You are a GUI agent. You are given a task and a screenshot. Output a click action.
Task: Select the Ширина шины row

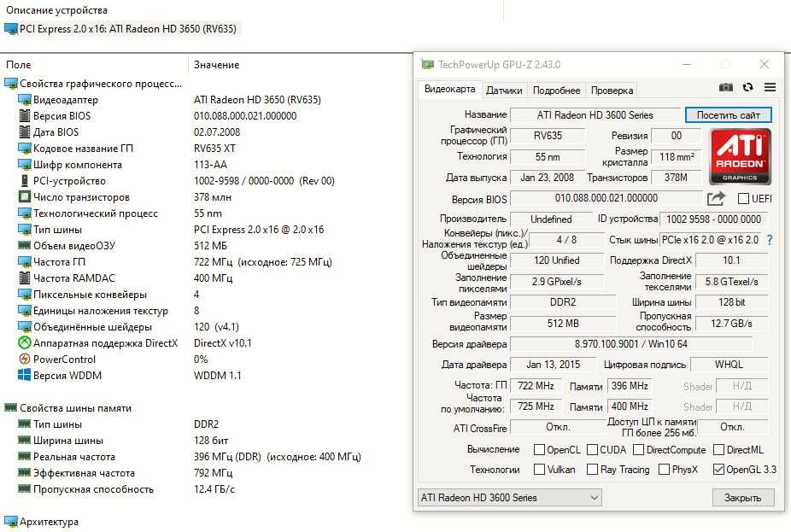(68, 441)
